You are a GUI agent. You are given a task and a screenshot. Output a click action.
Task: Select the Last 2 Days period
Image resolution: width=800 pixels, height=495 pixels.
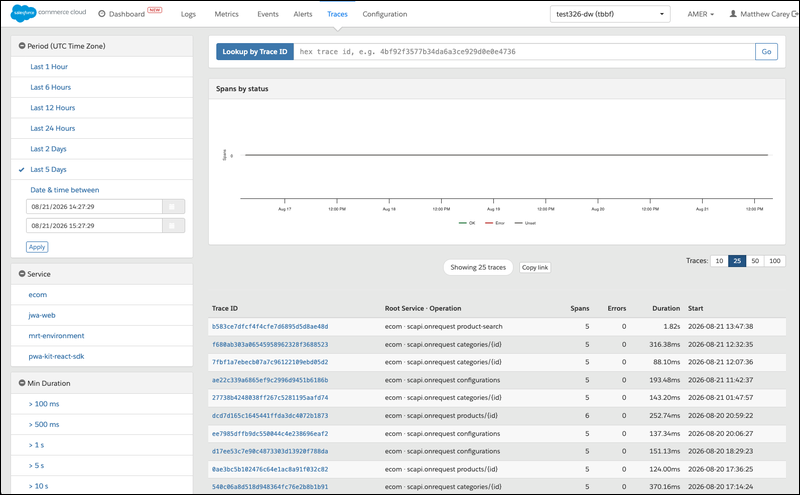(x=48, y=149)
